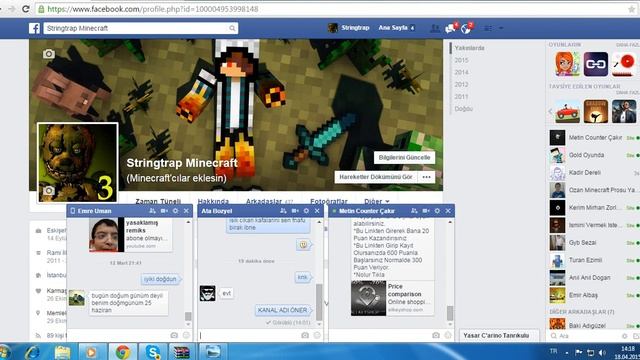
Task: Jump to Doğdu in timeline
Action: [x=464, y=109]
